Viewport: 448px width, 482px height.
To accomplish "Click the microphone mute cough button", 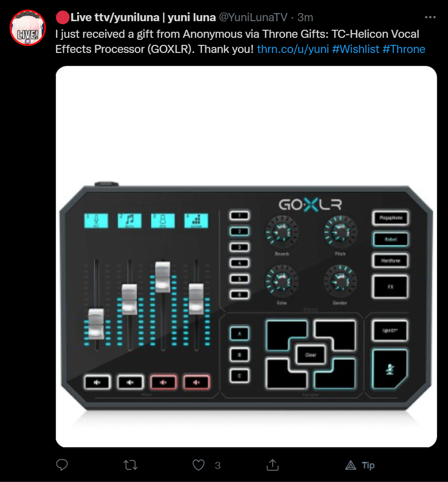I will coord(390,369).
